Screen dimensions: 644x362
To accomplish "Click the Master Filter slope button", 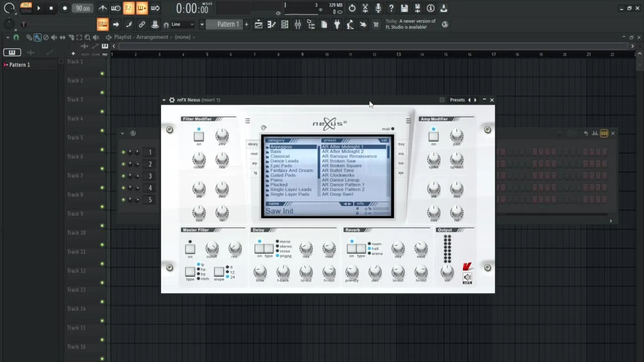I will tap(219, 271).
